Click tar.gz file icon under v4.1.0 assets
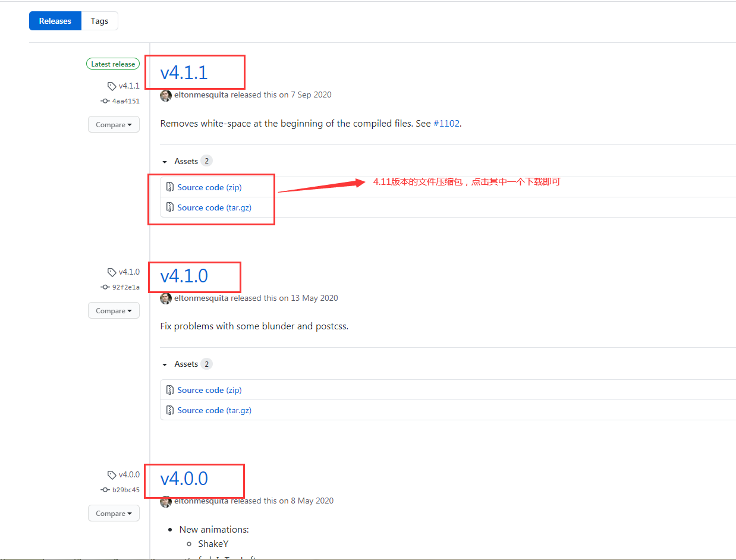This screenshot has height=560, width=736. click(169, 410)
